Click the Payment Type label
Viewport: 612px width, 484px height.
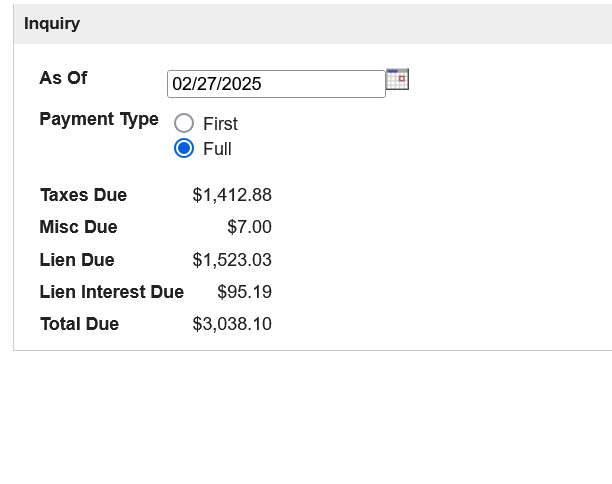point(99,119)
